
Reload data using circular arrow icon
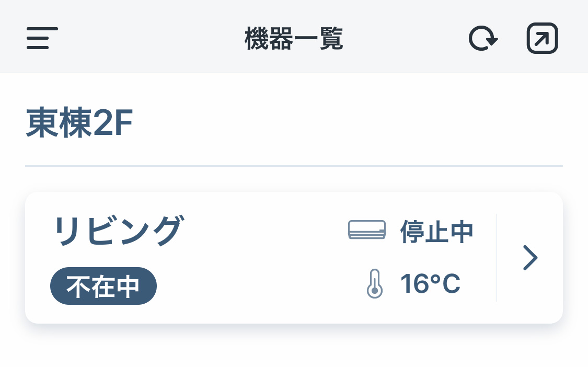(483, 38)
